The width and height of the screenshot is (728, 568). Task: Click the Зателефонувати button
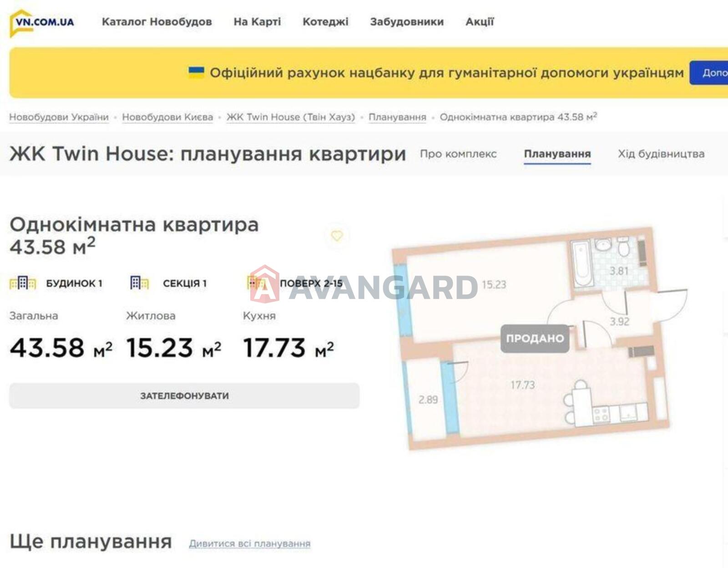[184, 396]
